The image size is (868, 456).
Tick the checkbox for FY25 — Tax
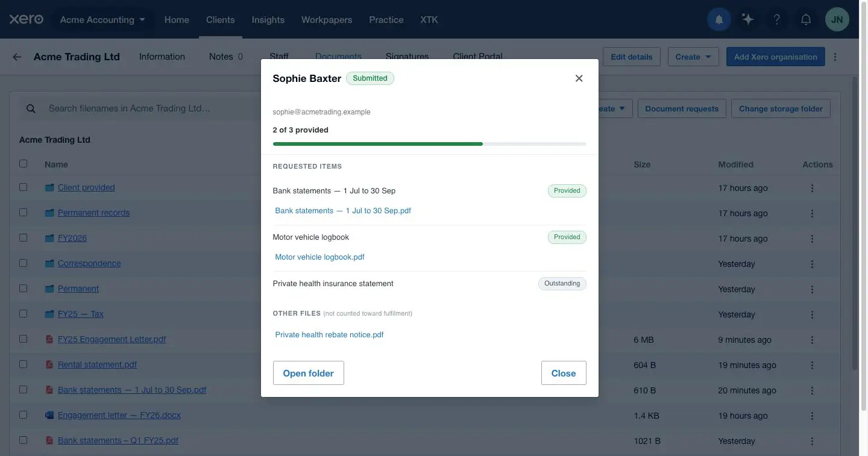(23, 313)
